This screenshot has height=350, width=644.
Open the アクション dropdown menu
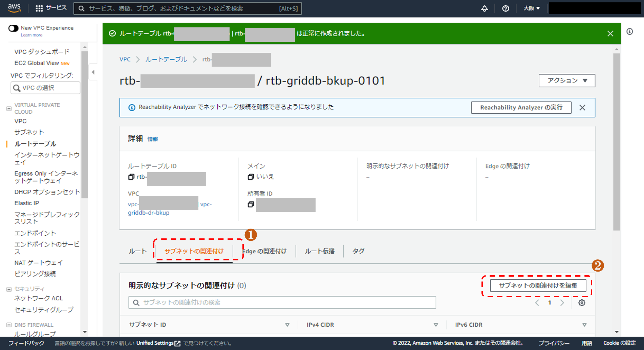pos(566,80)
